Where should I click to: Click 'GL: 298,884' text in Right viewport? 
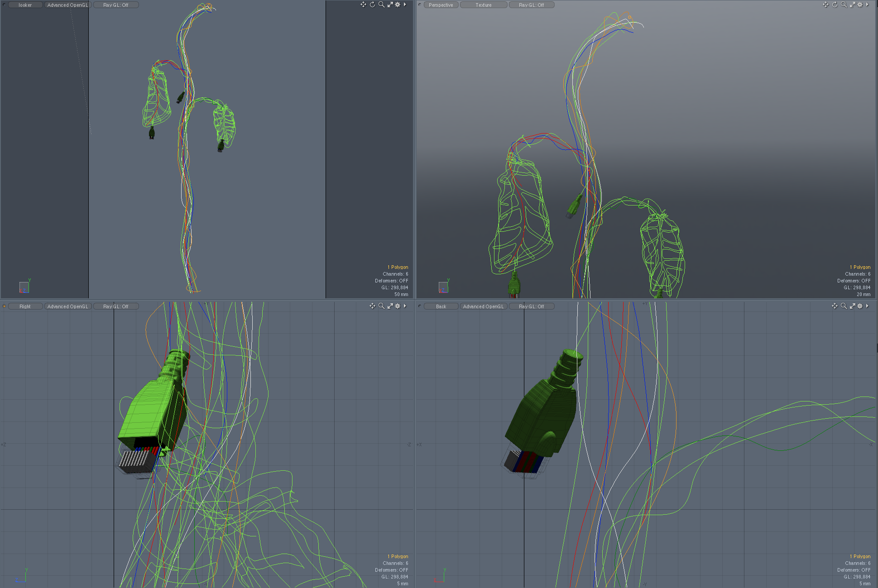coord(395,577)
